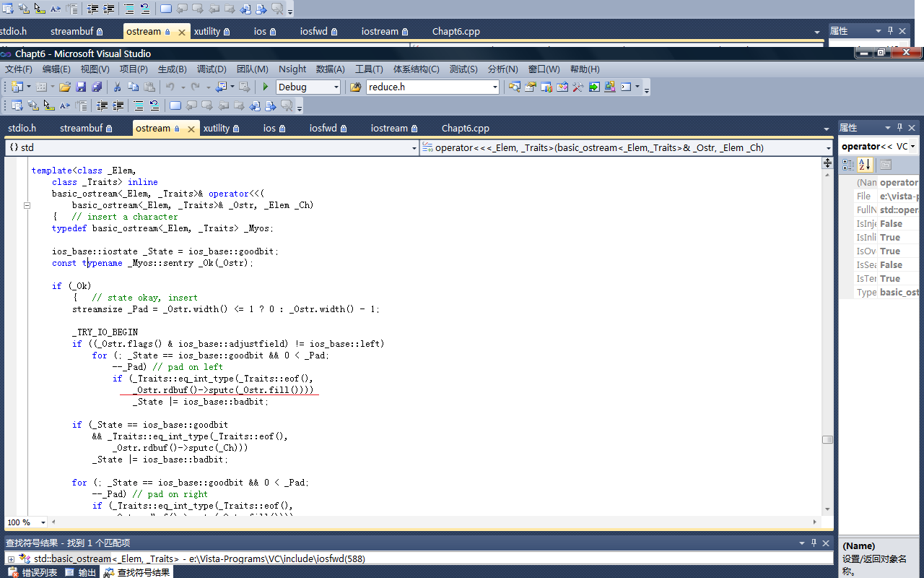The height and width of the screenshot is (578, 924).
Task: Click the Uncomment selected lines icon
Action: (x=154, y=105)
